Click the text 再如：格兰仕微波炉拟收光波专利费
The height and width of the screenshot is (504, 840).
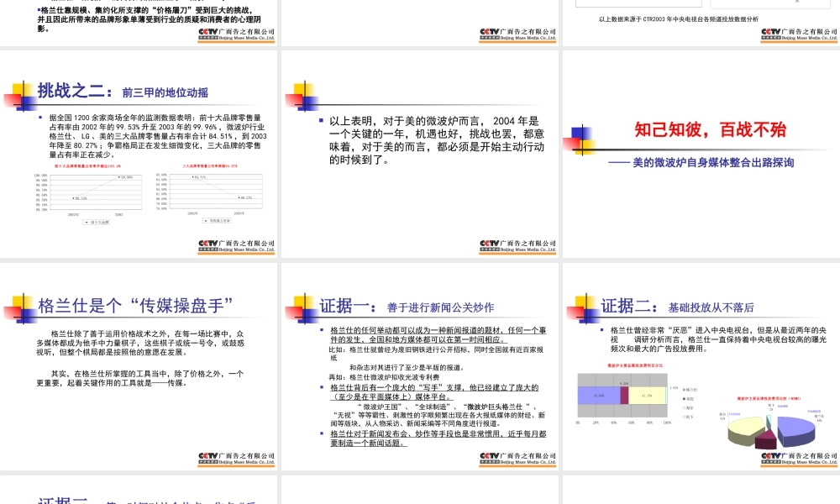coord(384,377)
